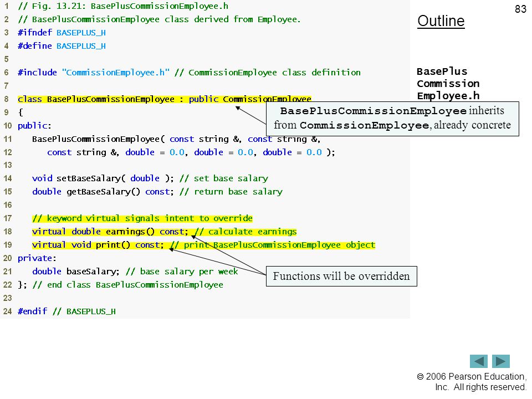Click 'double baseSalary;' on line 21
This screenshot has width=532, height=399.
click(135, 272)
